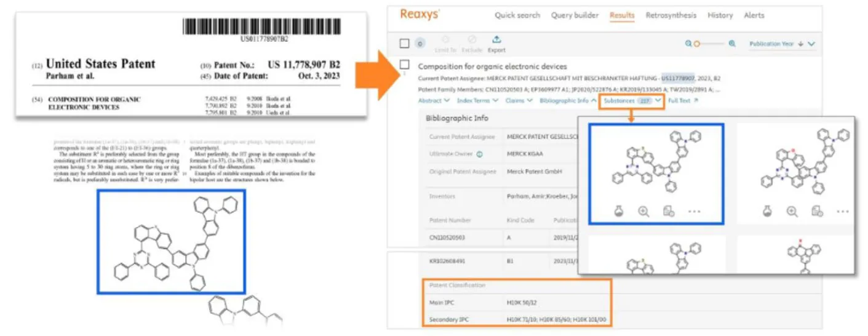Click the Merck Patent GmbH assignee value
Viewport: 868px width, 336px height.
[535, 172]
